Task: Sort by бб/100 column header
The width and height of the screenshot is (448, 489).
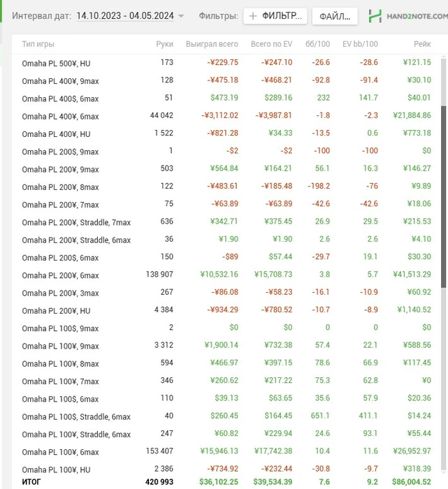Action: 317,44
